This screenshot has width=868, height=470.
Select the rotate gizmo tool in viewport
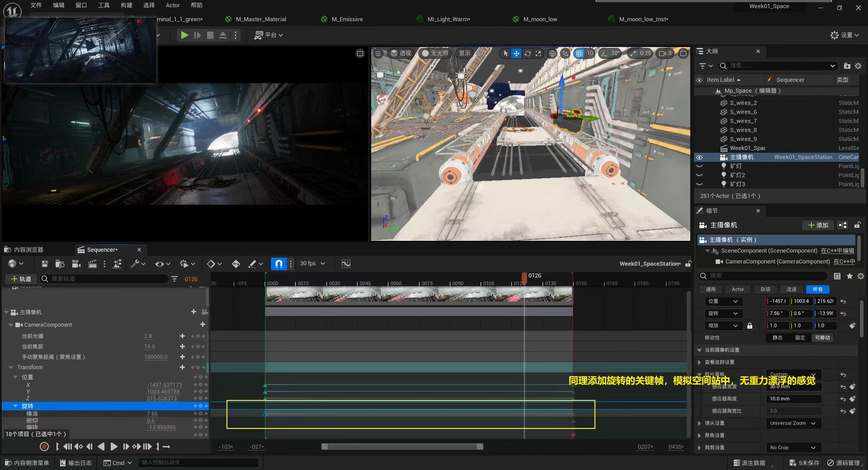(x=528, y=53)
